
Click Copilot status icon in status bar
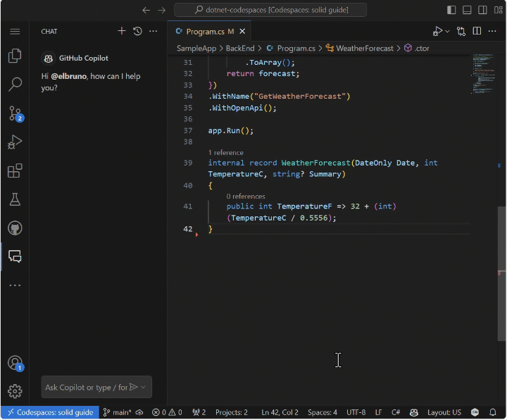point(414,412)
